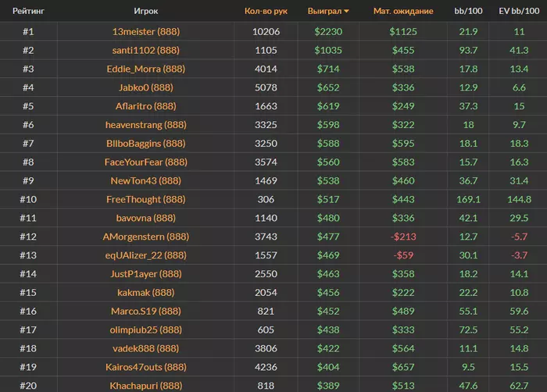The height and width of the screenshot is (392, 547).
Task: Select the winnings value $389
Action: click(328, 386)
